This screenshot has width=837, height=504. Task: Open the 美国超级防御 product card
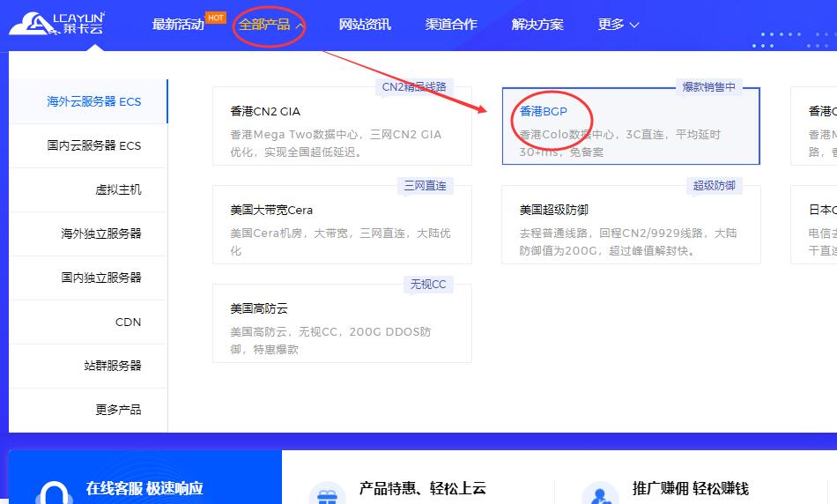click(x=631, y=225)
